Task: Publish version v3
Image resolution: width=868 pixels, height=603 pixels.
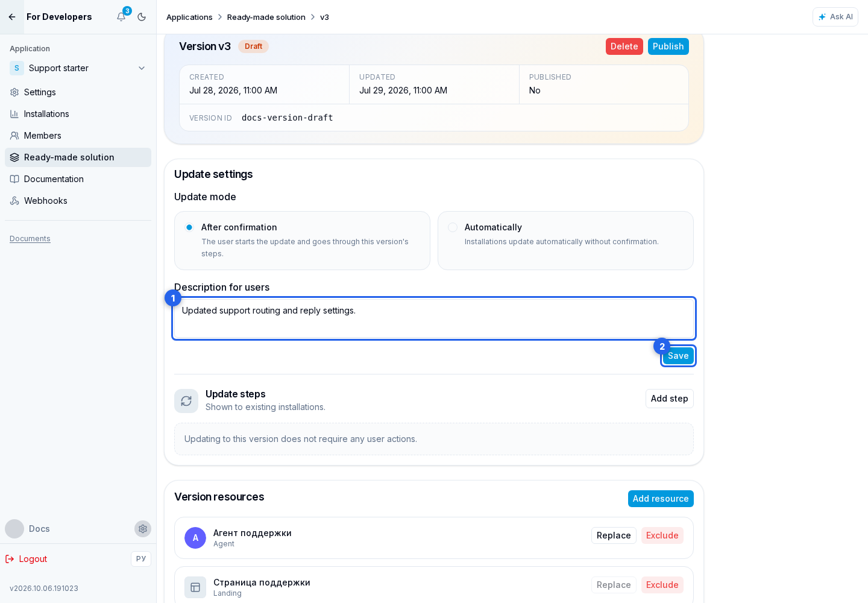Action: [668, 46]
